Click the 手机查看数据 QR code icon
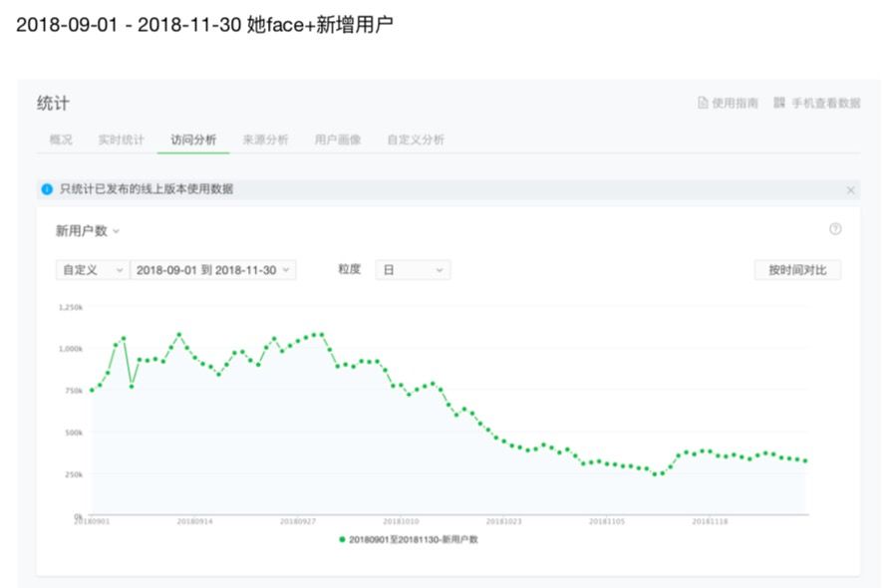This screenshot has width=888, height=588. 779,104
